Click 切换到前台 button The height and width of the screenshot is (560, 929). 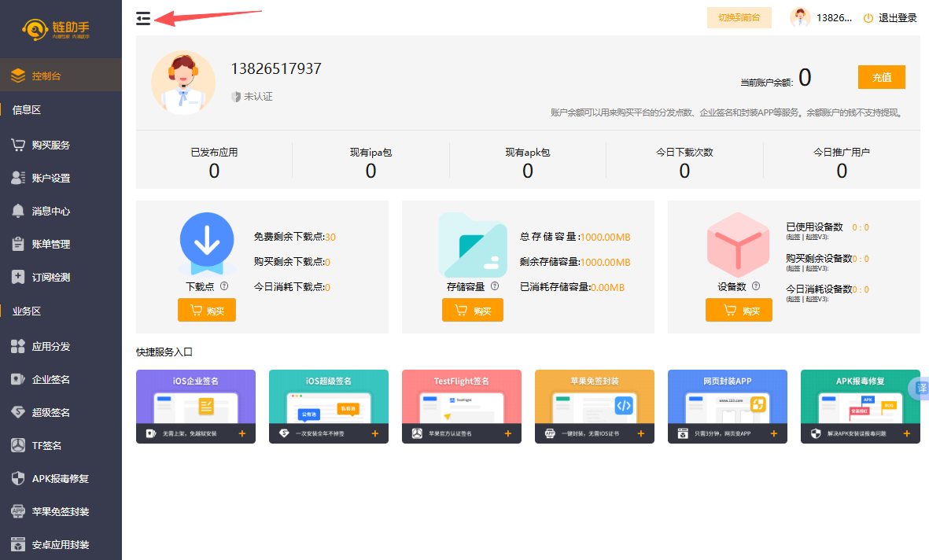[739, 18]
